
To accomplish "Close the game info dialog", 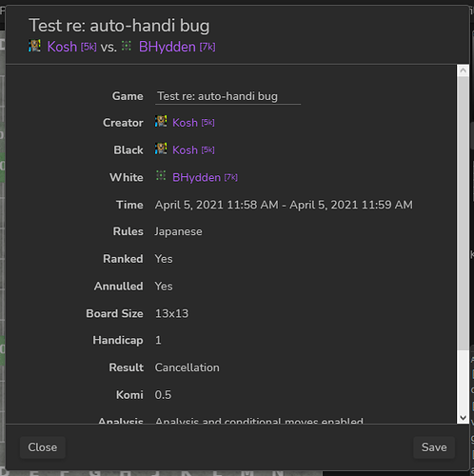I will click(x=43, y=447).
